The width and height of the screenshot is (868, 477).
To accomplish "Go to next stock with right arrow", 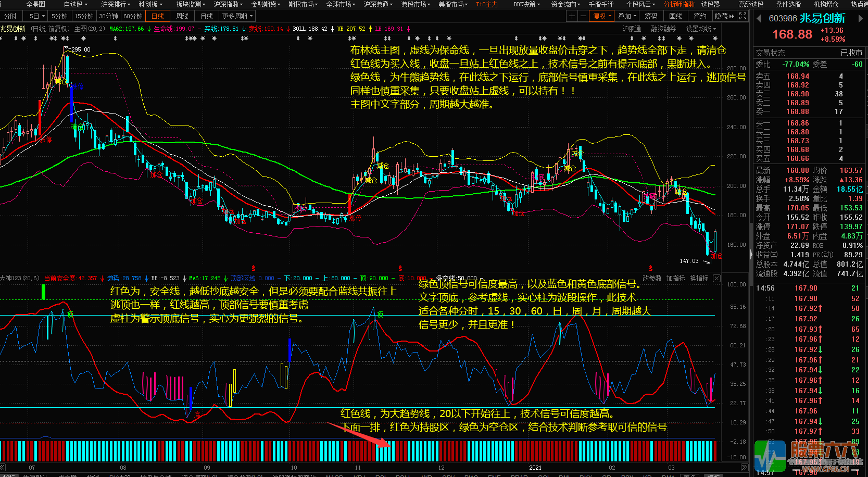I will coord(861,19).
